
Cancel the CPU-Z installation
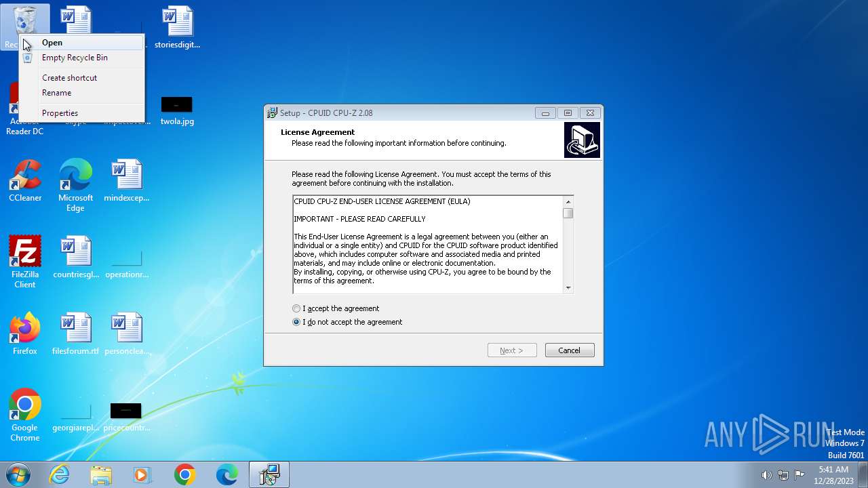(x=570, y=350)
